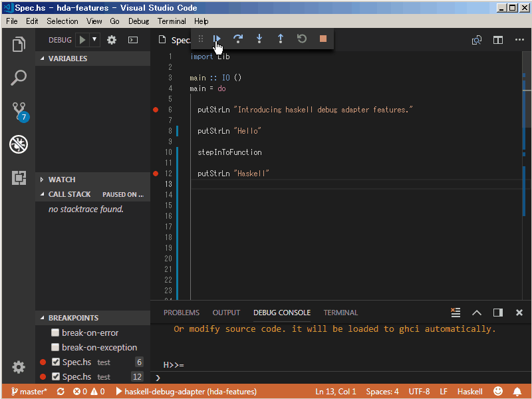
Task: Clear the debug console output
Action: pyautogui.click(x=456, y=312)
